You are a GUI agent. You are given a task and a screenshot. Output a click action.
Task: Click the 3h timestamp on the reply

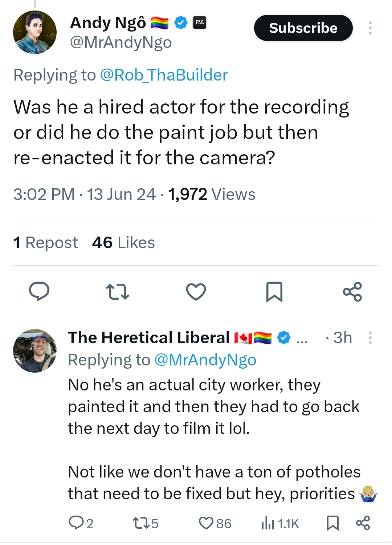click(x=342, y=338)
